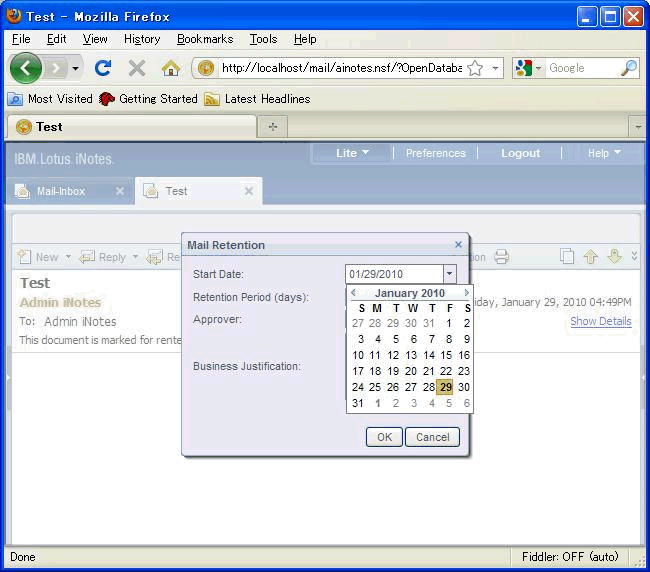Open the back/forward history dropdown arrow
Screen dimensions: 650x572
coord(75,68)
